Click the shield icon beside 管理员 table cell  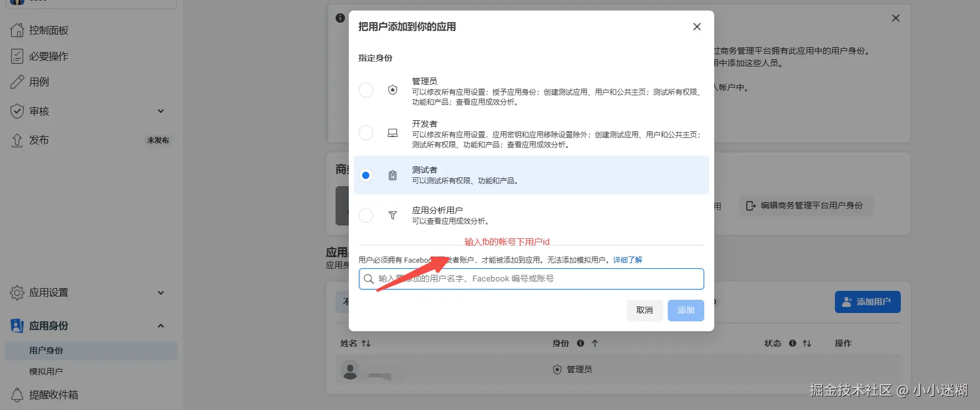[x=558, y=370]
